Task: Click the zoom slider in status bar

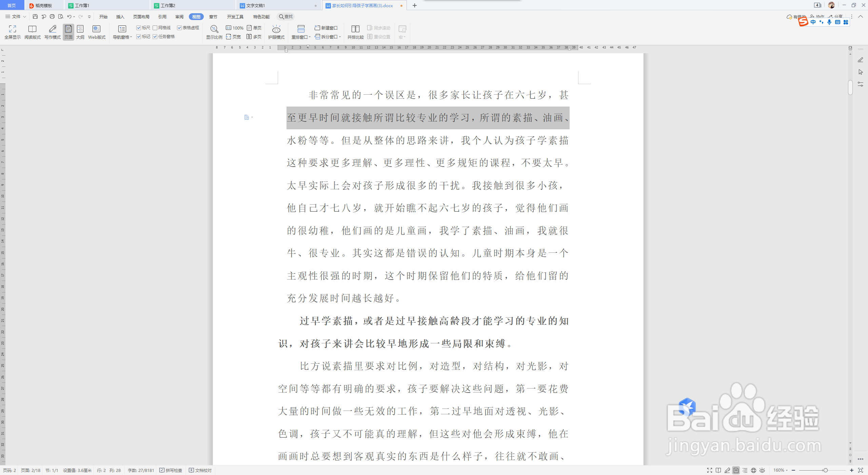Action: point(825,470)
